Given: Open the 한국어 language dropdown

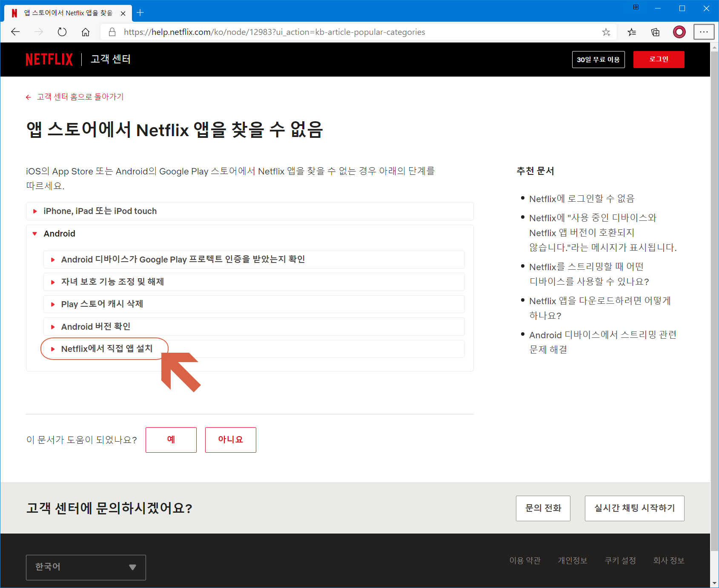Looking at the screenshot, I should pos(86,568).
